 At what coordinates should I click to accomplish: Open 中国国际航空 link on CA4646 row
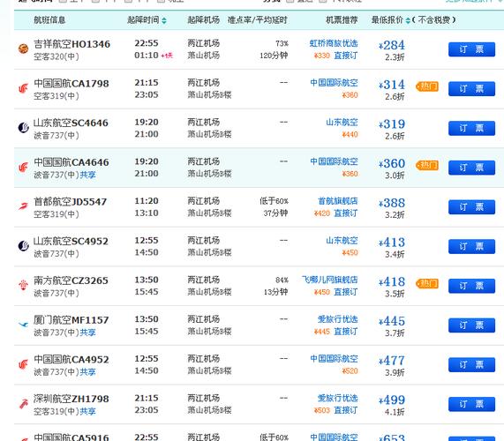click(334, 161)
